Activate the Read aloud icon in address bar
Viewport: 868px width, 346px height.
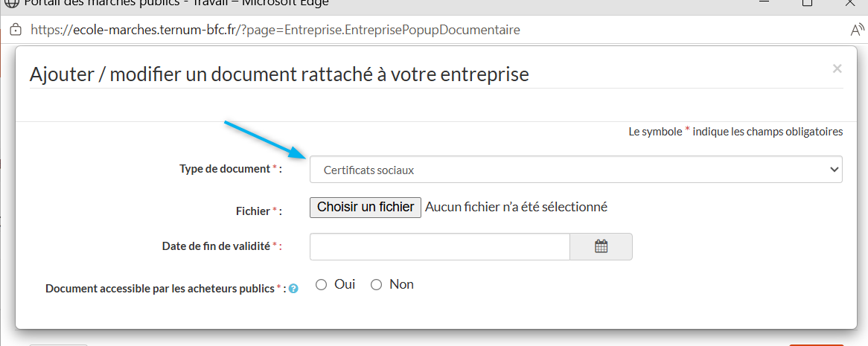tap(858, 29)
